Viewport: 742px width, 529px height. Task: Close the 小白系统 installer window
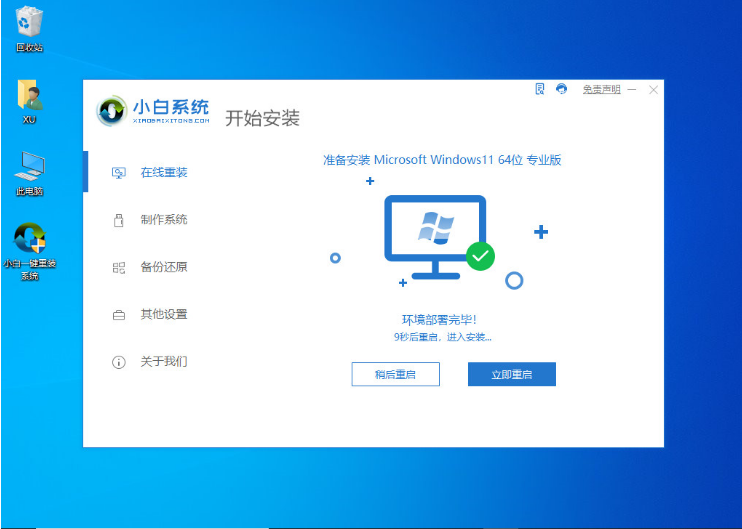(x=654, y=89)
